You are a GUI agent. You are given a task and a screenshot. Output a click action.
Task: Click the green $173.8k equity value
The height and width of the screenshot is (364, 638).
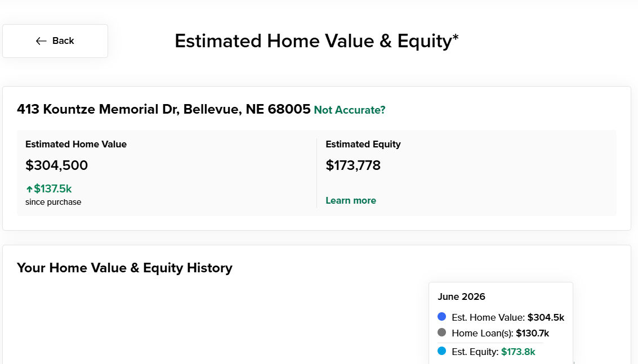point(518,352)
